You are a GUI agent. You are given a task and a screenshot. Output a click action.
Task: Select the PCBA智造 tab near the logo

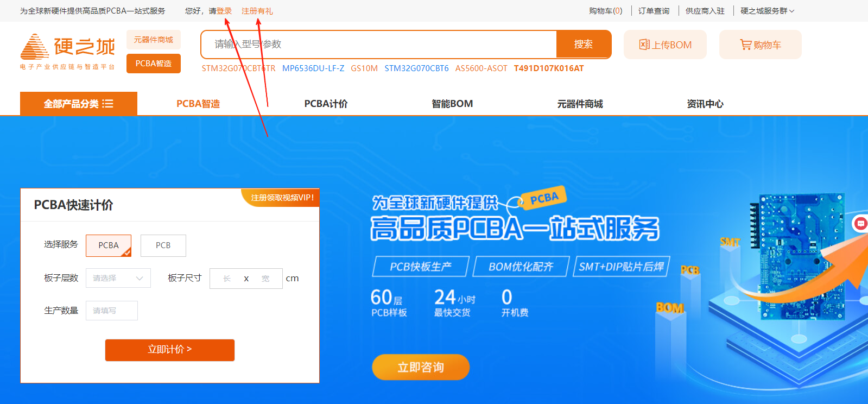(x=154, y=64)
